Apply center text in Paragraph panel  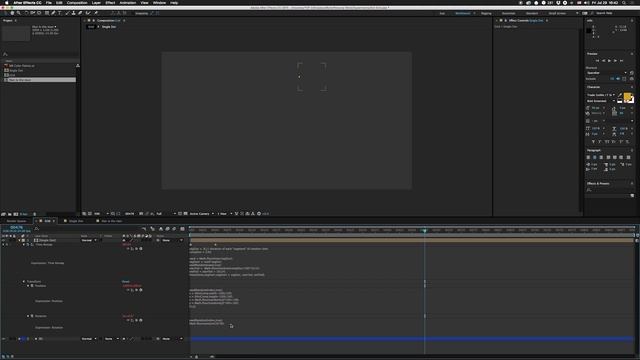coord(595,157)
